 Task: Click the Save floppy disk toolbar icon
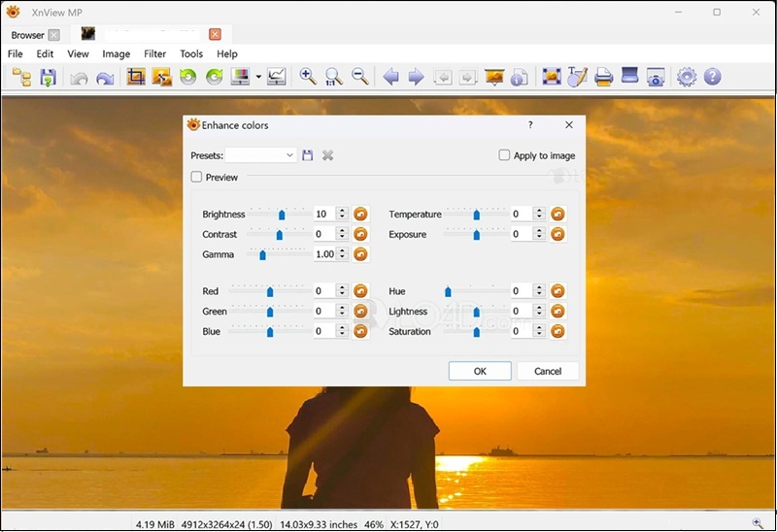[48, 77]
